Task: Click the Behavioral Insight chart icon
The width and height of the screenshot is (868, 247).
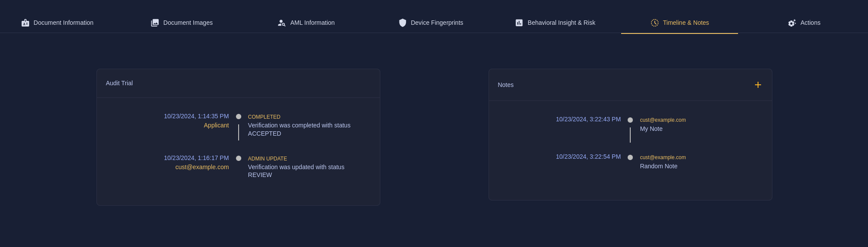Action: point(519,23)
